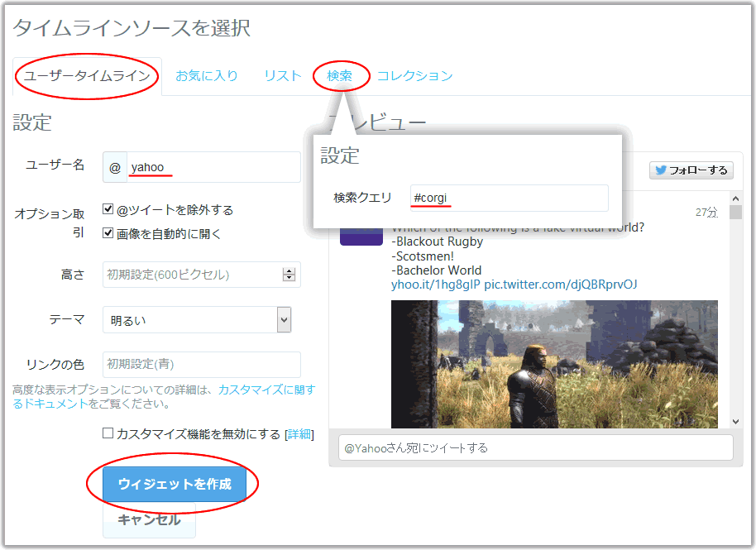
Task: Open the yhoo.it/1hg8gIP link
Action: tap(435, 285)
